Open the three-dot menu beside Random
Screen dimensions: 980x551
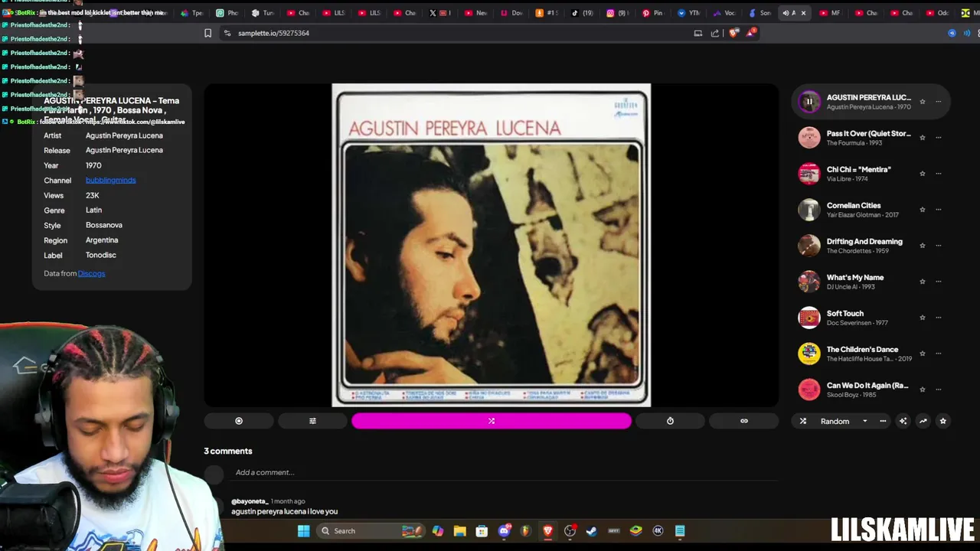[x=883, y=421]
